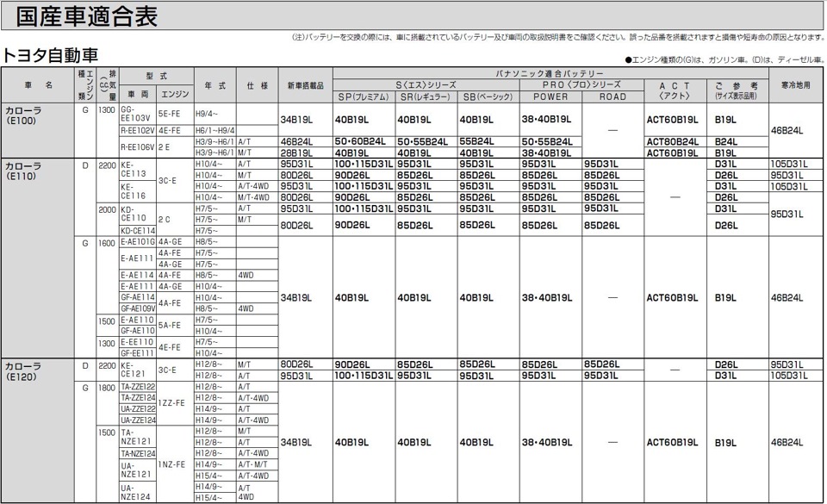Select the SR(レギュラー) sub-header
Image resolution: width=827 pixels, height=504 pixels.
click(426, 97)
